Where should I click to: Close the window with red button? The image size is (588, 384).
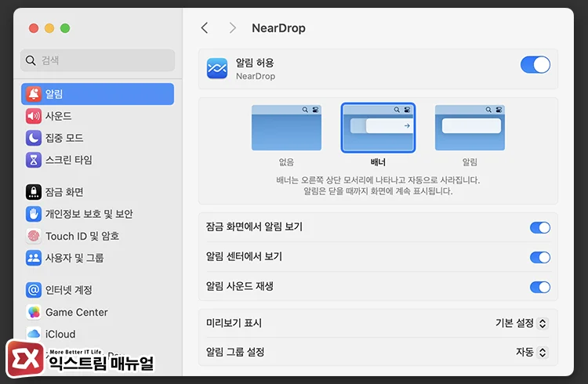pyautogui.click(x=34, y=28)
